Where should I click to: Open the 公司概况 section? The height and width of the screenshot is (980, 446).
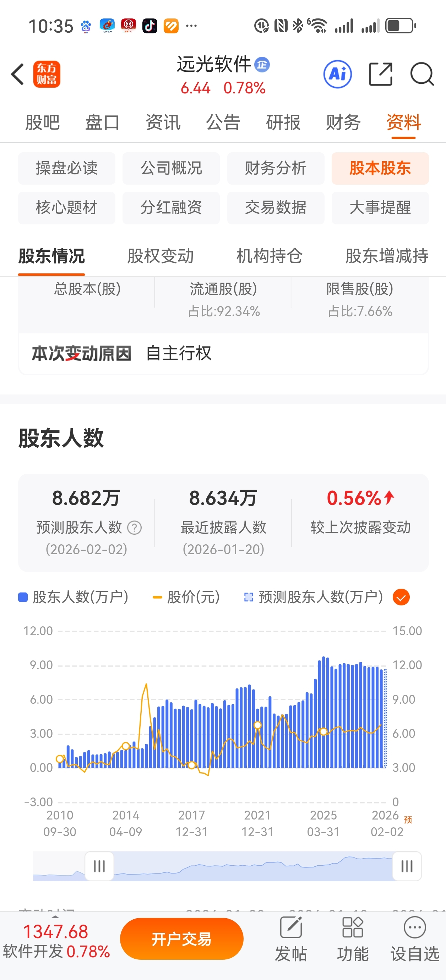(171, 168)
